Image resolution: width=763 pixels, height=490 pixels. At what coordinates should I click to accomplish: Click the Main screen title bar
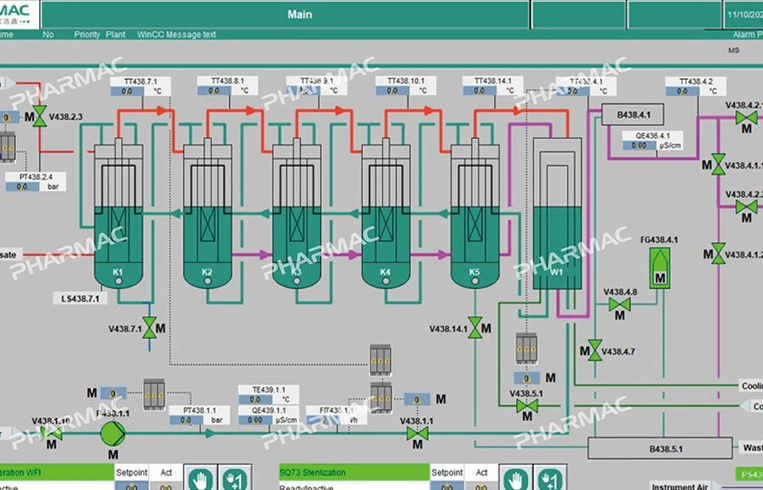point(300,14)
